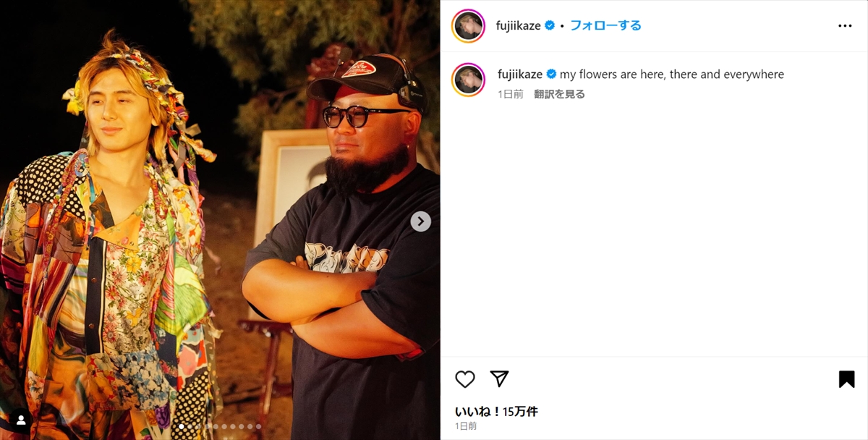Image resolution: width=868 pixels, height=440 pixels.
Task: Toggle the bookmark save icon
Action: click(846, 379)
